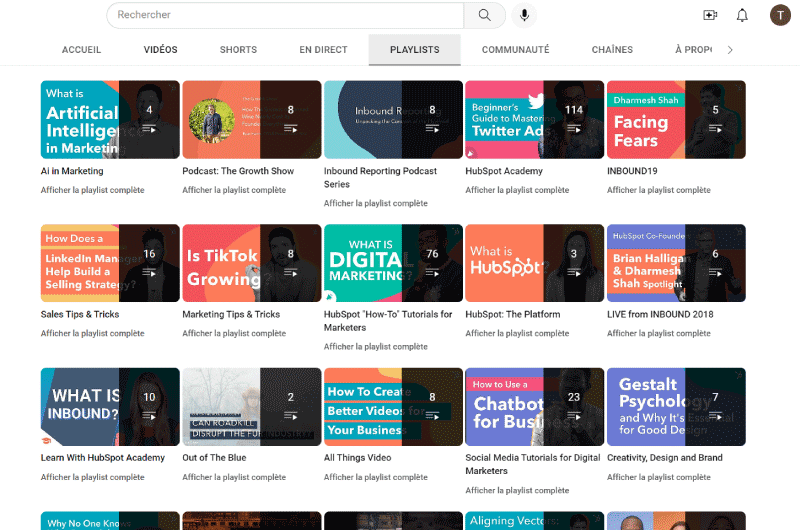Open Social Media Tutorials for Digital Marketers title

[x=533, y=464]
